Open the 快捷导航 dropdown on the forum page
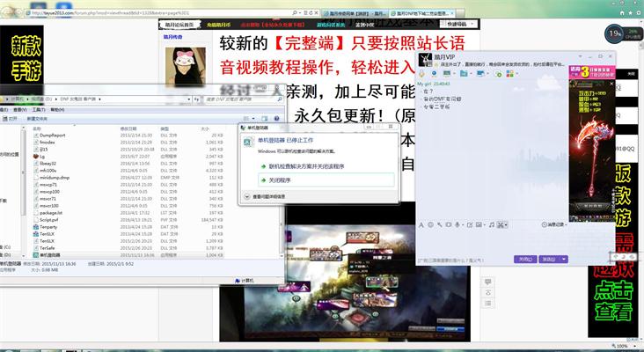This screenshot has width=644, height=352. [x=458, y=25]
